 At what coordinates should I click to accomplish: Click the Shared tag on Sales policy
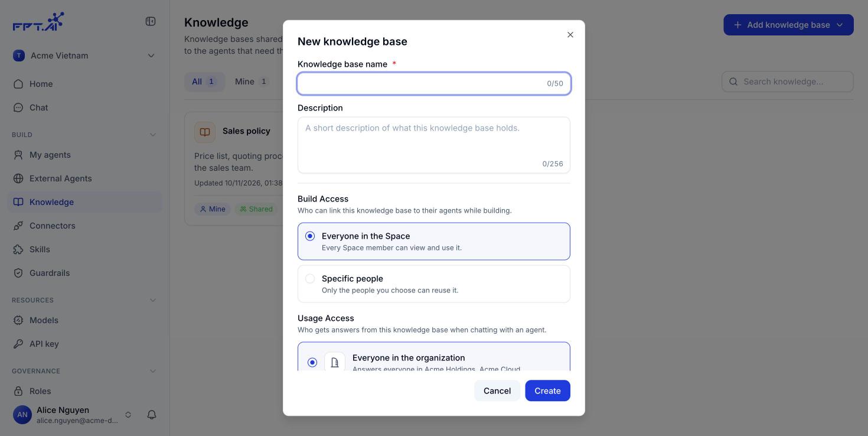point(256,209)
